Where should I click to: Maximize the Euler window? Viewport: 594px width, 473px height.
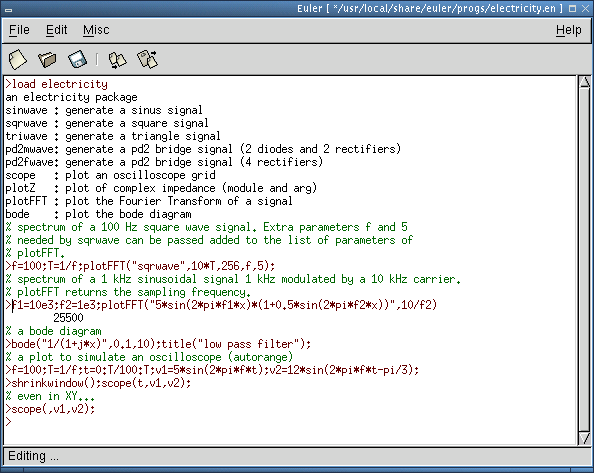(x=573, y=8)
